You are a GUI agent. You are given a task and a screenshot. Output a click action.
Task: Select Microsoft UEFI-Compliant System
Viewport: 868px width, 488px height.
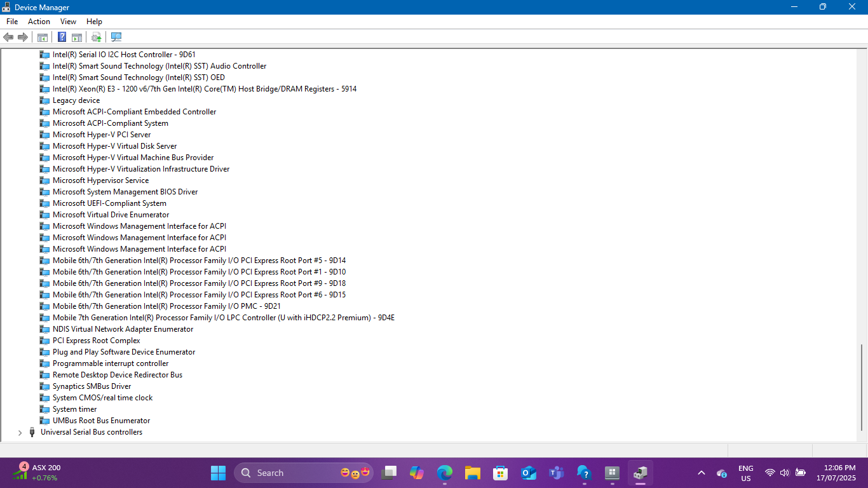(x=109, y=203)
